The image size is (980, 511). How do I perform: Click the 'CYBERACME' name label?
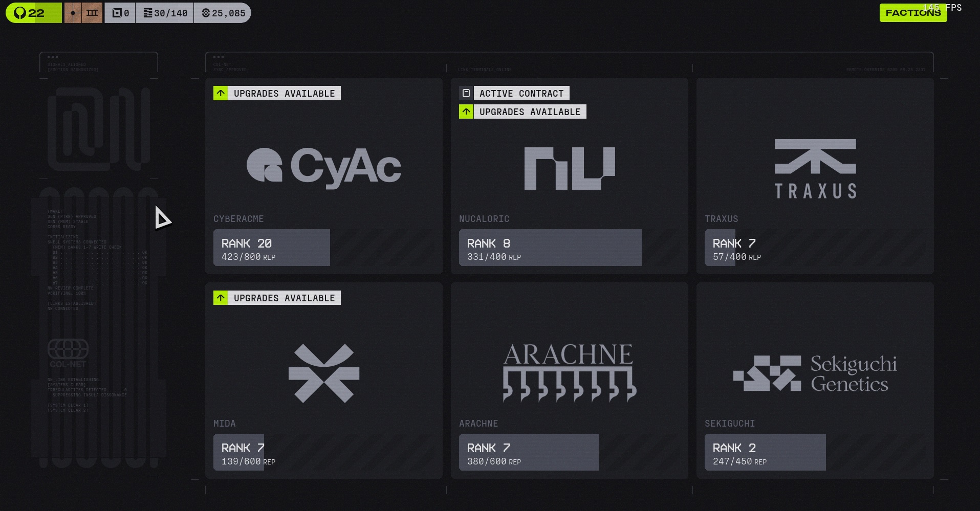[x=238, y=219]
